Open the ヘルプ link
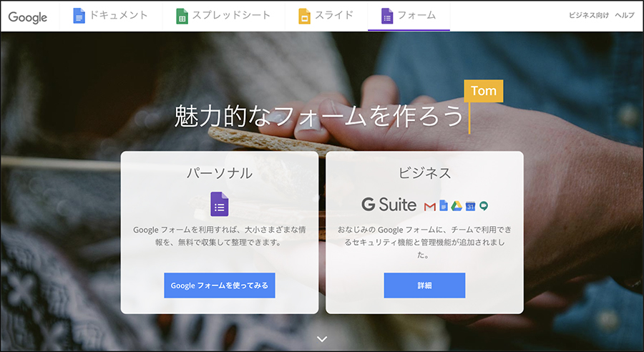The height and width of the screenshot is (352, 644). (x=625, y=16)
